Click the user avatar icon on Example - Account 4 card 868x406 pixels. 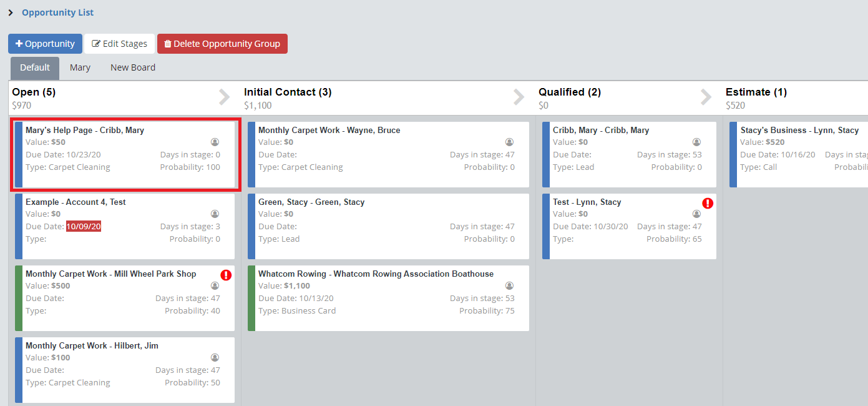(215, 214)
